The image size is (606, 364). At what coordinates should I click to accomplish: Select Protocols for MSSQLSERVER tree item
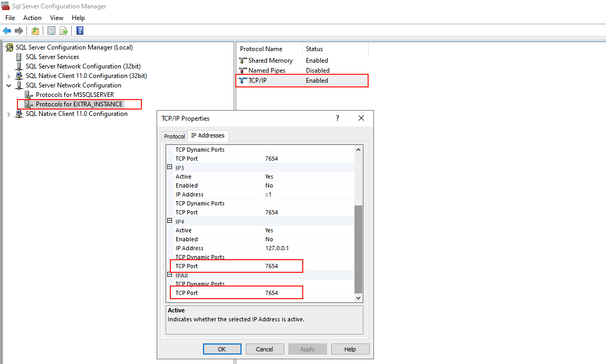[x=75, y=95]
